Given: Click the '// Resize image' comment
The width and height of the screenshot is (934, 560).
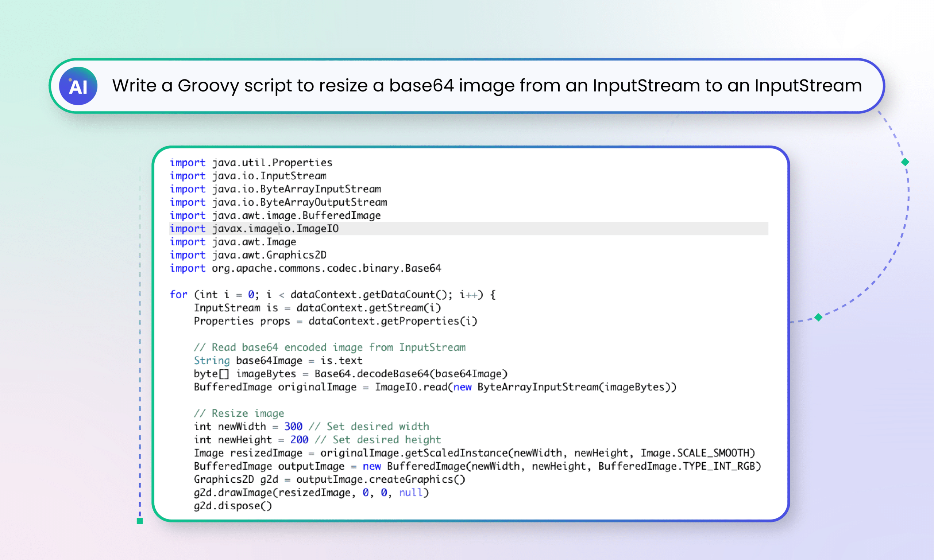Looking at the screenshot, I should click(239, 413).
